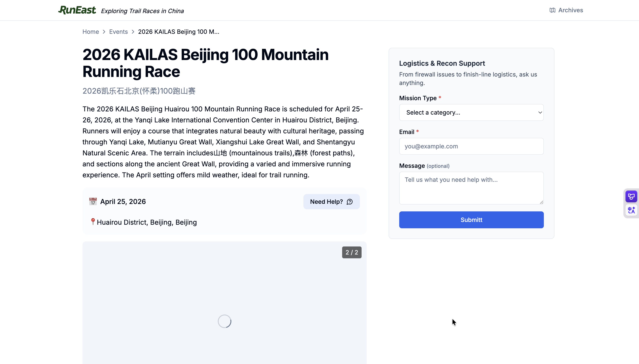The height and width of the screenshot is (364, 639).
Task: Click the red location pin before Huairou District
Action: (x=93, y=222)
